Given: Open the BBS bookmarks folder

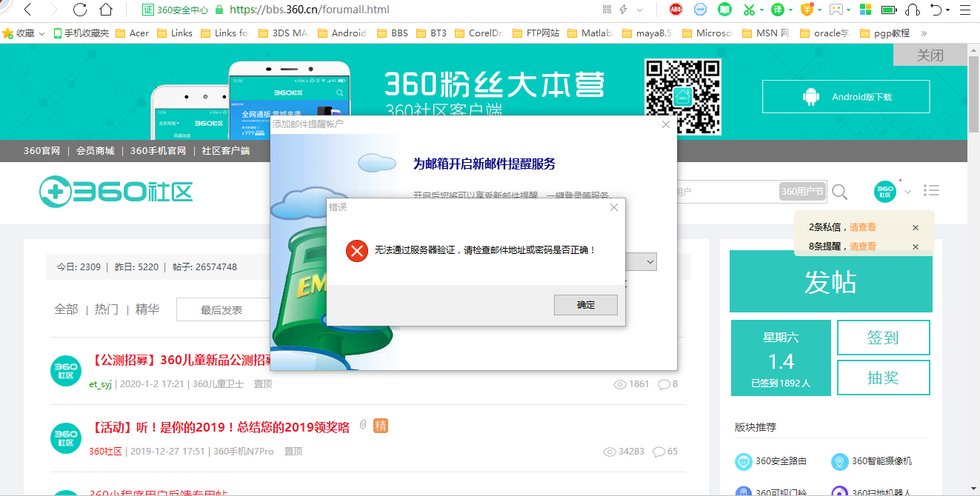Looking at the screenshot, I should coord(393,33).
